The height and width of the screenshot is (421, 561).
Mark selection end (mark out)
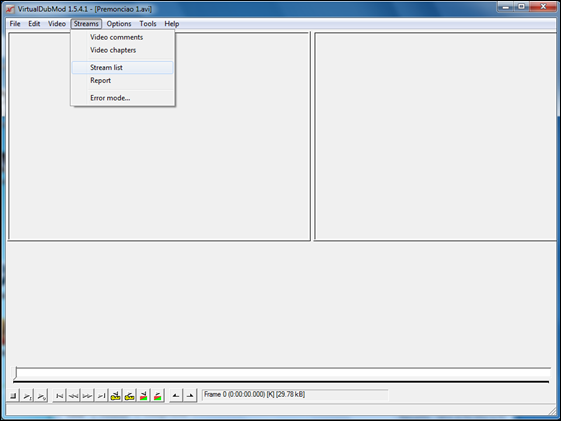click(x=190, y=396)
